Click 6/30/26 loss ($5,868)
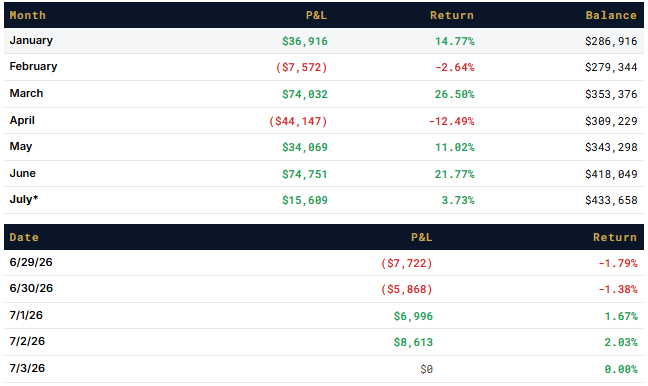648x386 pixels. (x=407, y=289)
